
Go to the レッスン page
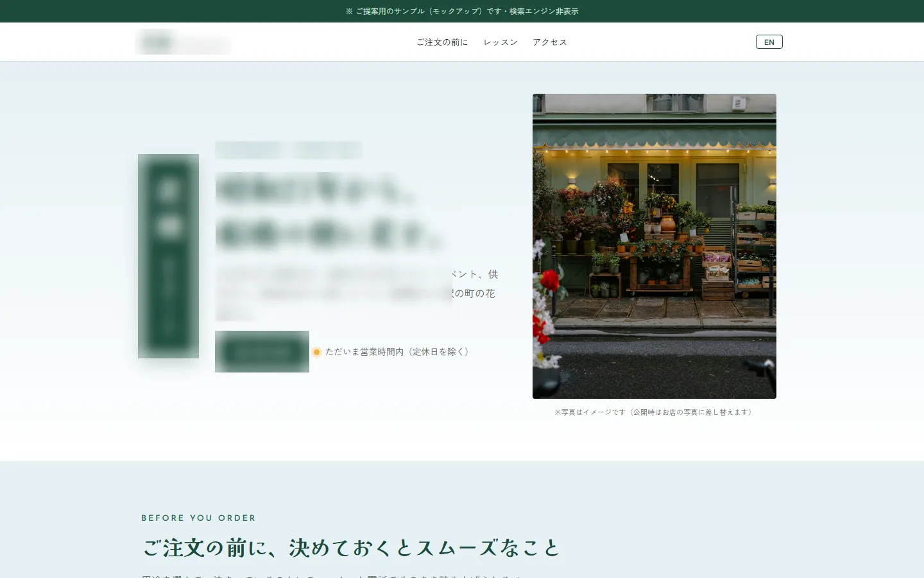pos(501,42)
